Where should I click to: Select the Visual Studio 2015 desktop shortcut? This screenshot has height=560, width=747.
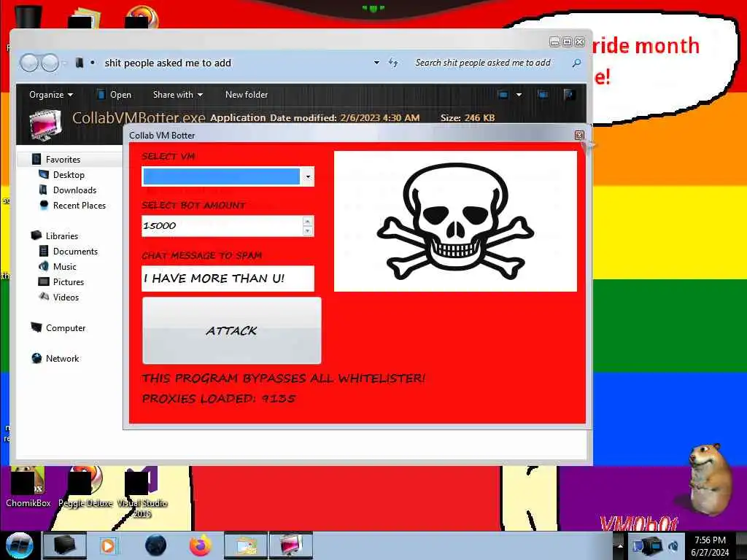(142, 493)
